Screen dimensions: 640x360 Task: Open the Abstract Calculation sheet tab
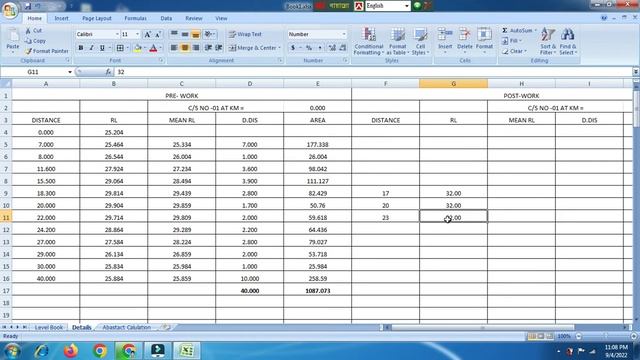tap(127, 327)
